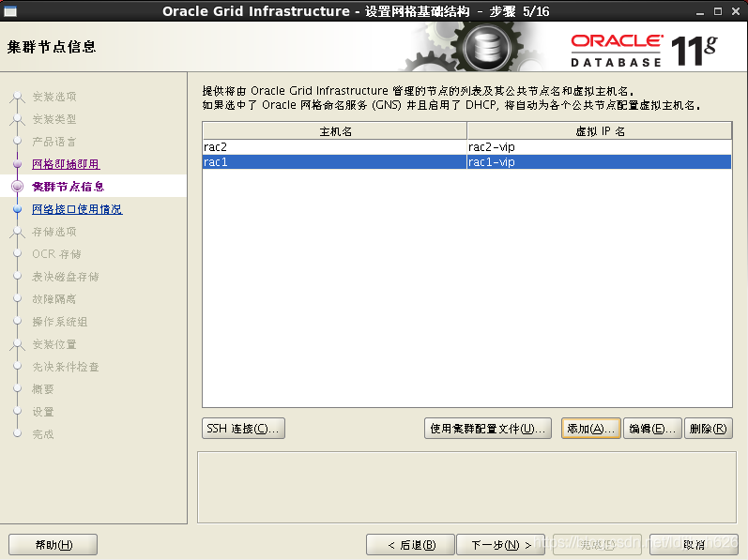Click the OCR 存储 step label
Viewport: 748px width, 560px height.
click(x=56, y=254)
